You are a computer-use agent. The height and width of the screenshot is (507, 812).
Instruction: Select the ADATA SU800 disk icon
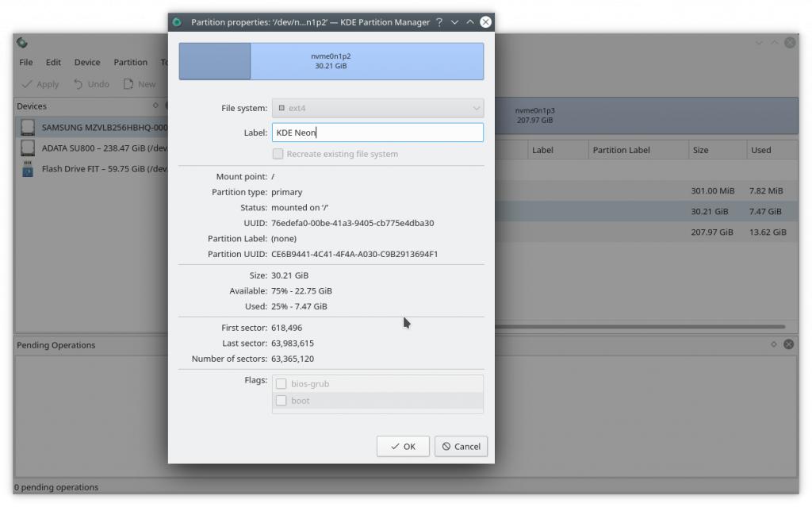point(29,148)
